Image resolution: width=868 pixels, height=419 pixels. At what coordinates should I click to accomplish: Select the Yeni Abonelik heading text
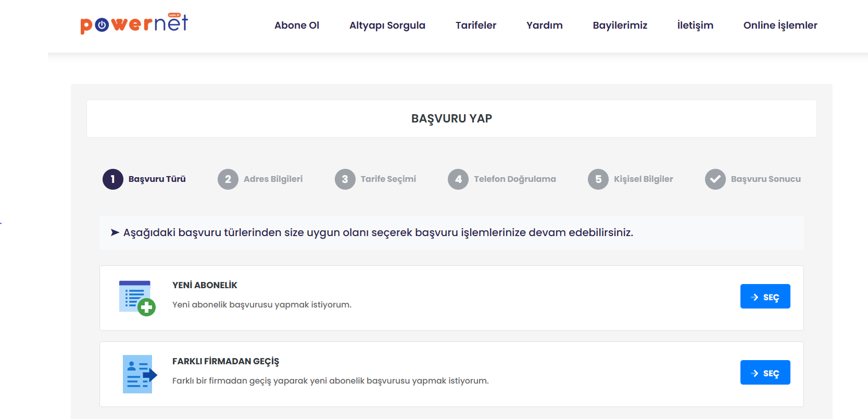click(205, 285)
